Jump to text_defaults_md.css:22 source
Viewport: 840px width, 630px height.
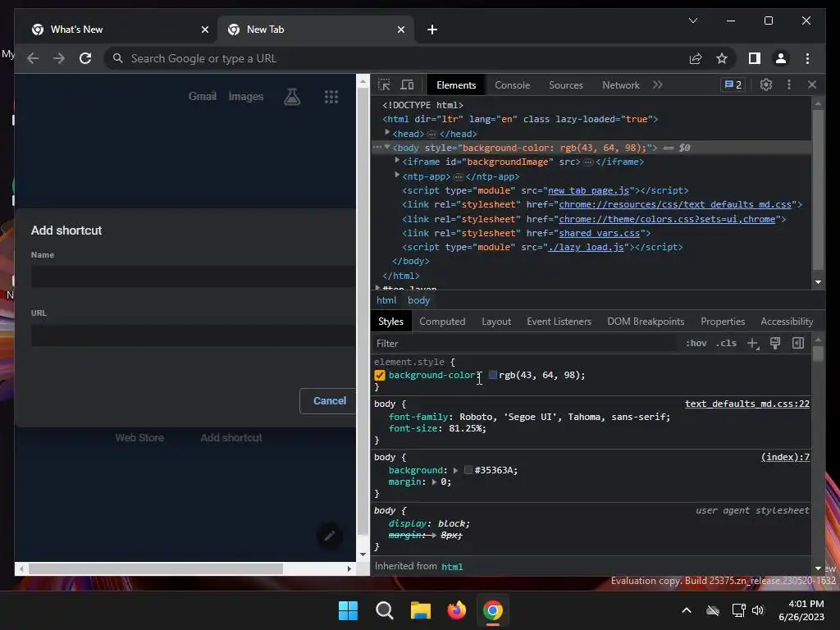[746, 404]
